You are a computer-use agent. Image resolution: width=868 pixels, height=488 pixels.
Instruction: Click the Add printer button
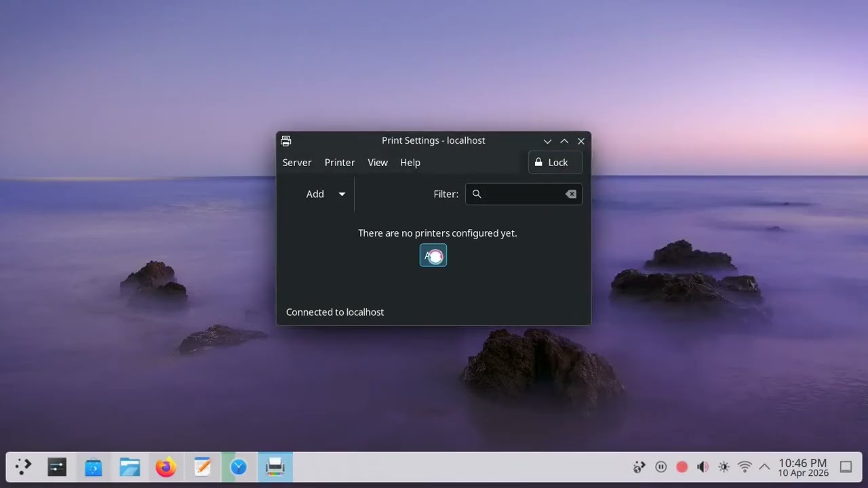click(315, 194)
